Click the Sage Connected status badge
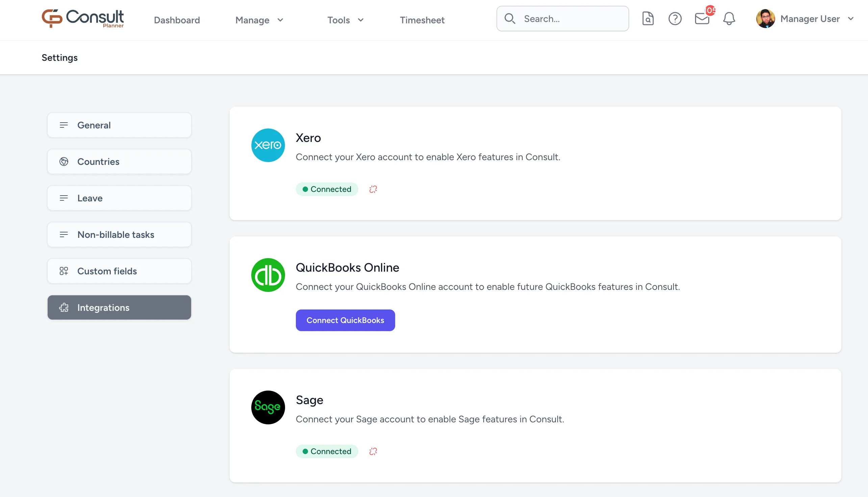 point(327,451)
